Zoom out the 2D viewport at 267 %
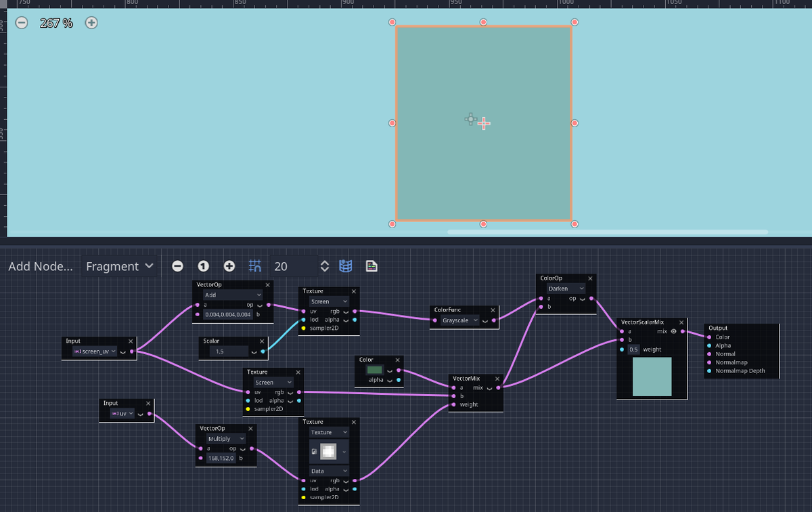This screenshot has width=812, height=512. point(22,23)
